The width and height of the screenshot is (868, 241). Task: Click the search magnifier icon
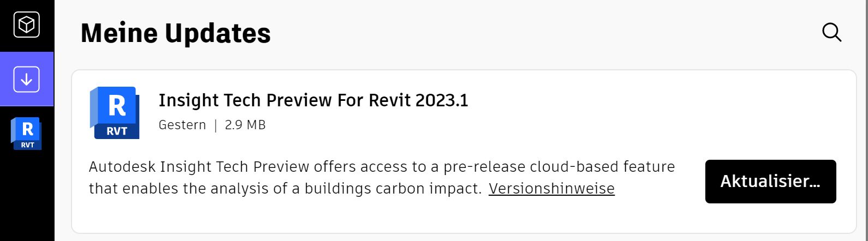831,32
